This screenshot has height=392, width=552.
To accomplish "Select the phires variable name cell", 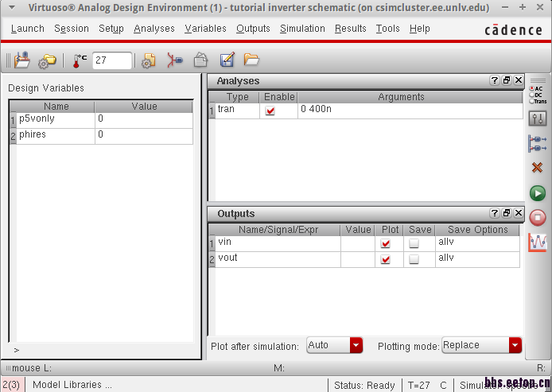I will (56, 136).
